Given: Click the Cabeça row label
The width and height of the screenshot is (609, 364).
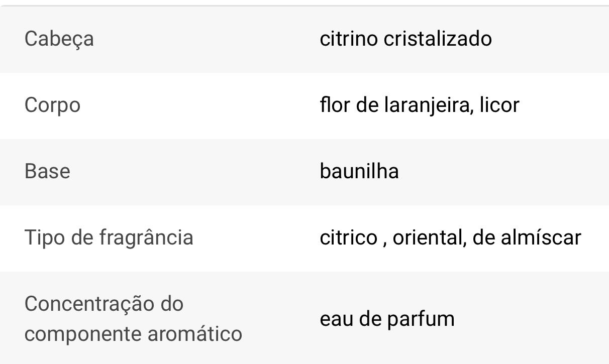Looking at the screenshot, I should click(x=59, y=39).
